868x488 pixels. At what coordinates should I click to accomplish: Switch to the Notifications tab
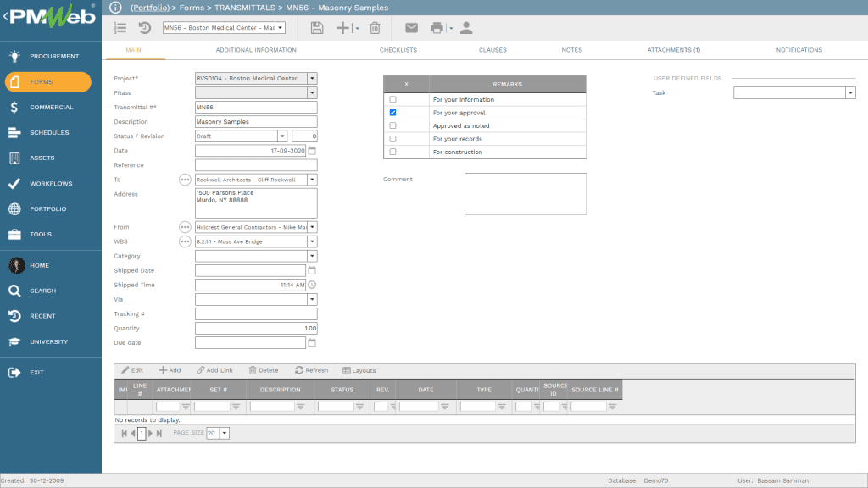(x=798, y=50)
